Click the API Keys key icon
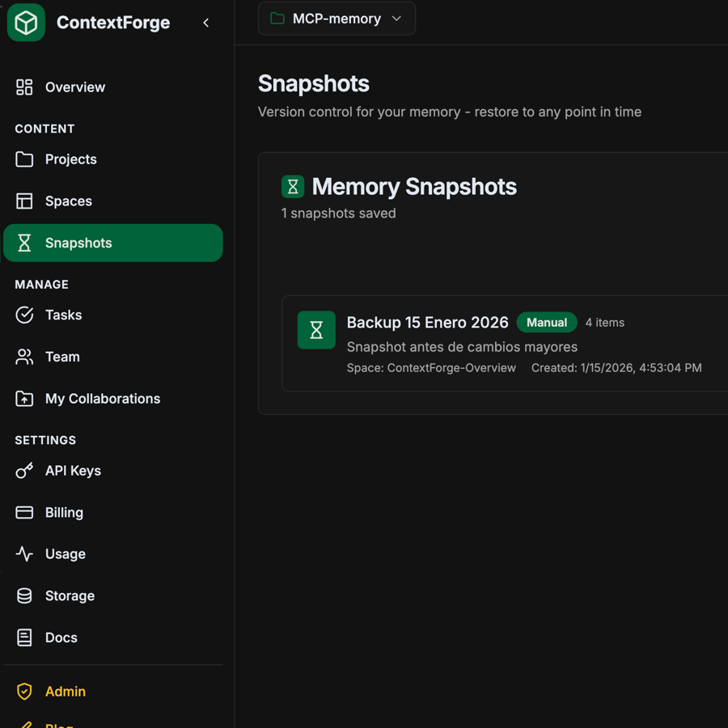 23,471
